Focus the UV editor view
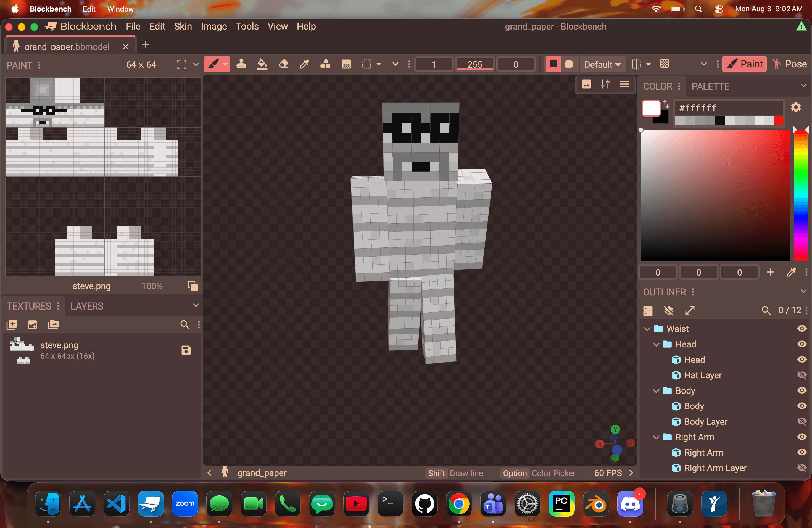This screenshot has height=528, width=812. pos(181,64)
